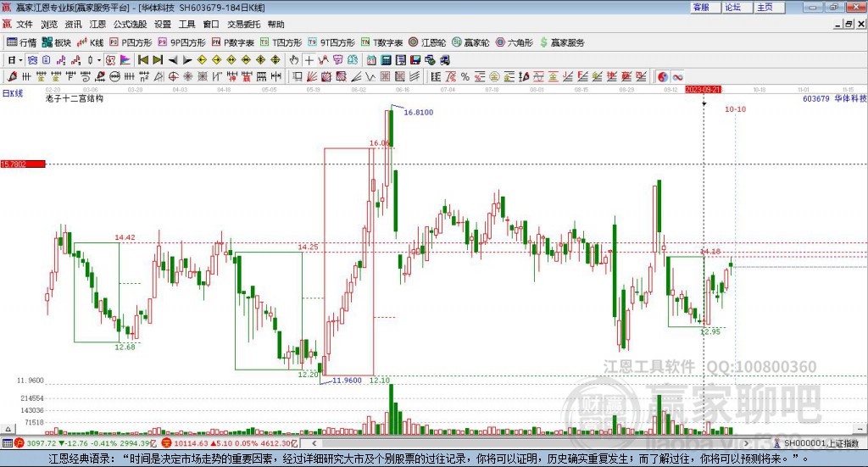Launch the 赢家轮 wheel tool
Image resolution: width=868 pixels, height=467 pixels.
point(470,42)
